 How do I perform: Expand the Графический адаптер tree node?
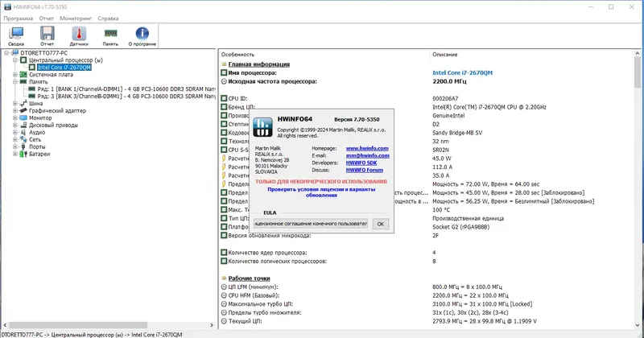point(15,110)
